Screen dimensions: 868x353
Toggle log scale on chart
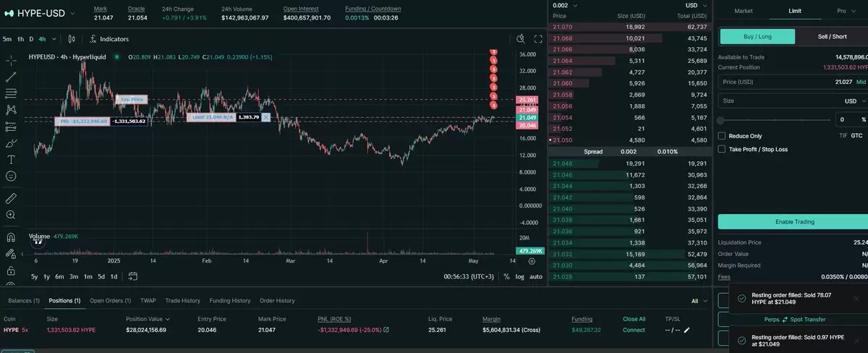519,276
